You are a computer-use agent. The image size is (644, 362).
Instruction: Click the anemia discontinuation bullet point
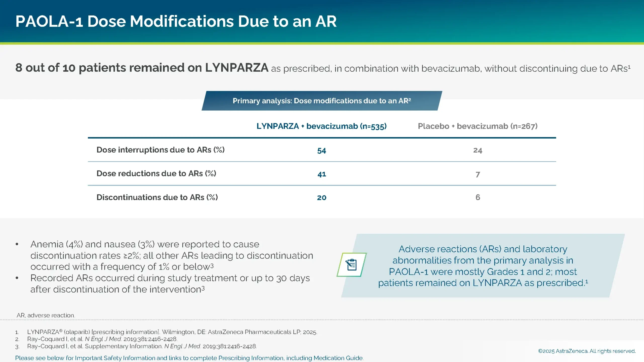coord(172,255)
